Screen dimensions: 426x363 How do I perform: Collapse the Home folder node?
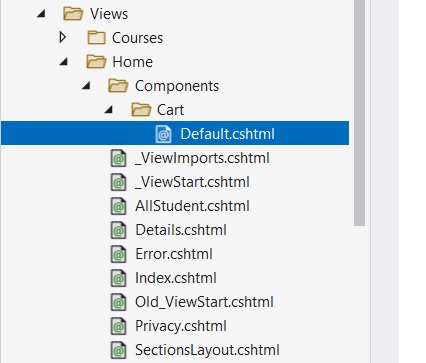(x=64, y=62)
